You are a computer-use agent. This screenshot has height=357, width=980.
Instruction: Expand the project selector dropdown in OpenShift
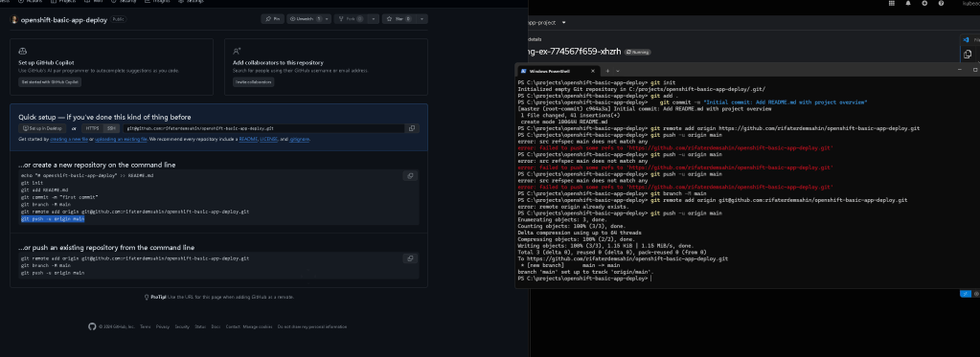coord(563,22)
